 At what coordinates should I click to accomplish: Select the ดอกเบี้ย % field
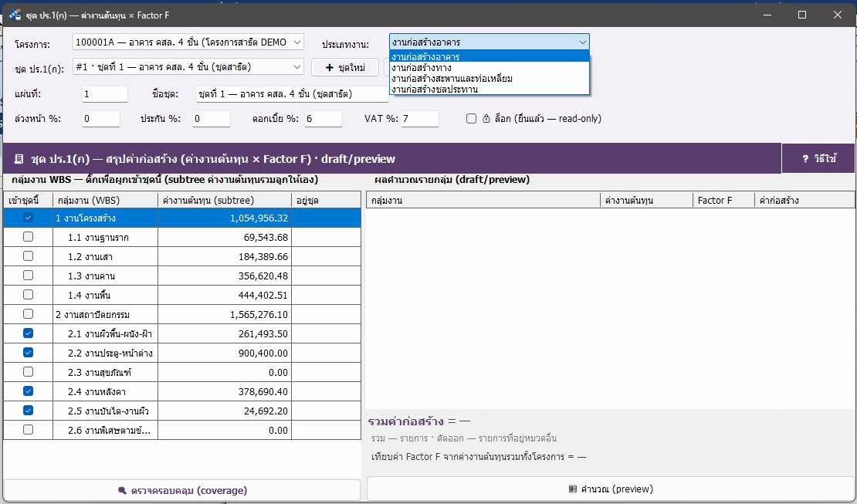(323, 119)
